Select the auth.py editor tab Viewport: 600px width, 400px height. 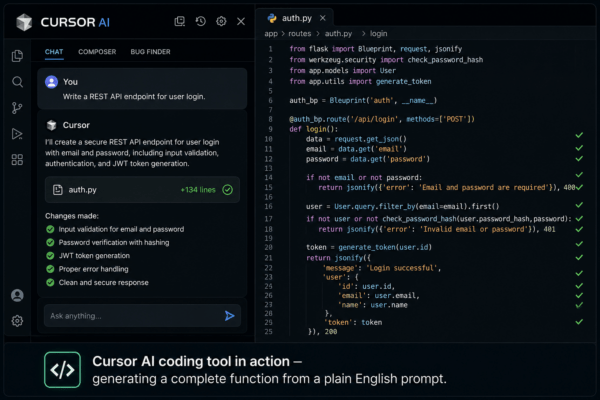click(x=297, y=18)
